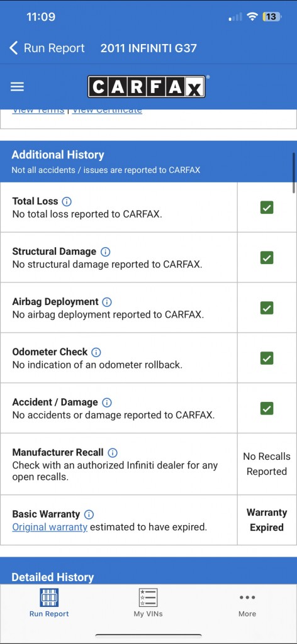Tap info icon beside Odometer Check
Screen dimensions: 297x644
coord(96,352)
